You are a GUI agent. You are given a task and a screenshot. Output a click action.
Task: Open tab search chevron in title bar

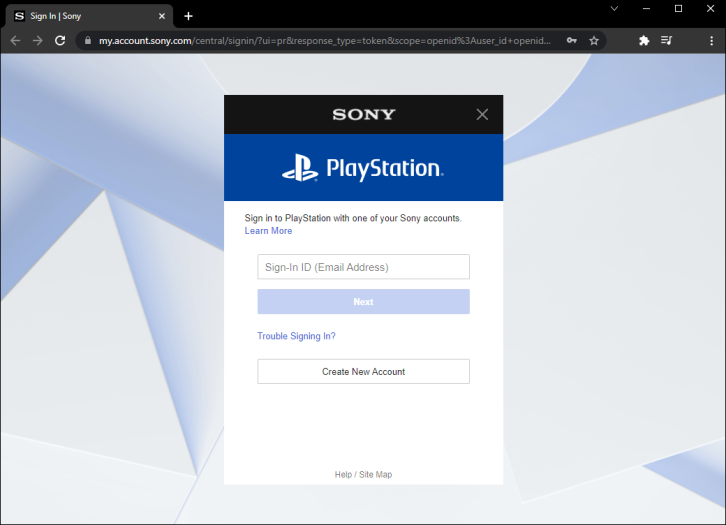(x=614, y=8)
